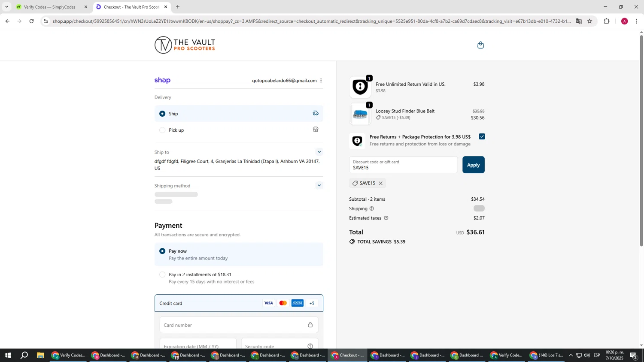Open the Free Unlimited Return item thumbnail

point(360,87)
